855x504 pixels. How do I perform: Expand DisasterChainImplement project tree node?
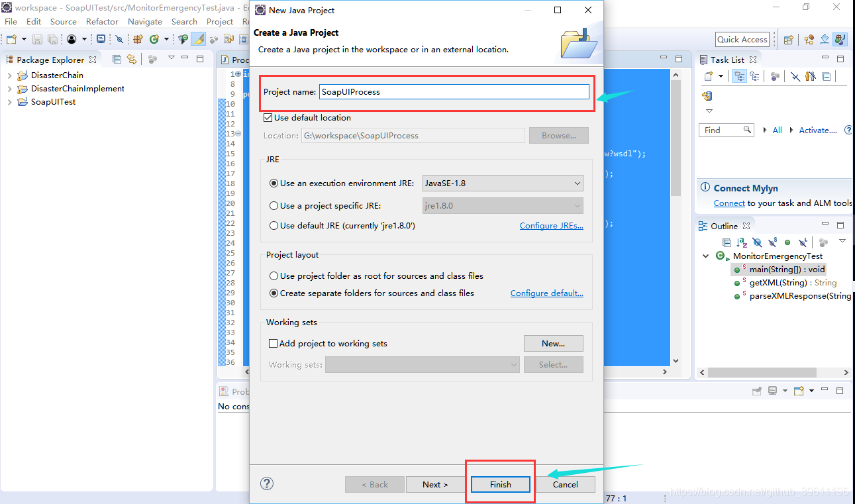[9, 89]
